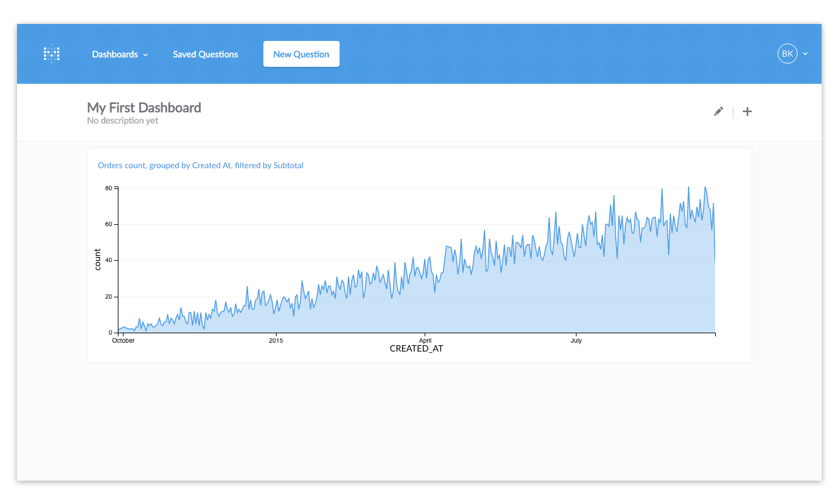
Task: Click the pencil icon to edit dashboard
Action: pyautogui.click(x=718, y=112)
